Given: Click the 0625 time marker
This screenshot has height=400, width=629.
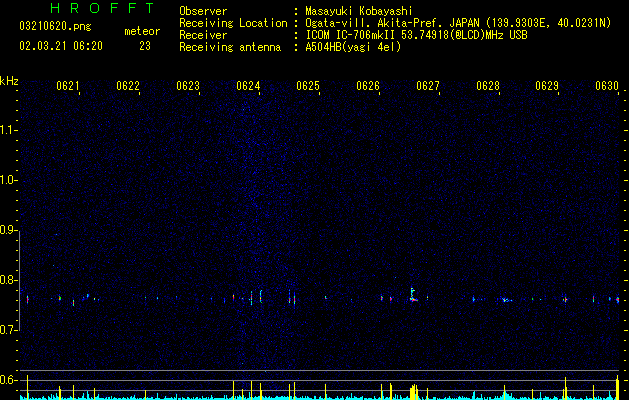Looking at the screenshot, I should point(308,86).
